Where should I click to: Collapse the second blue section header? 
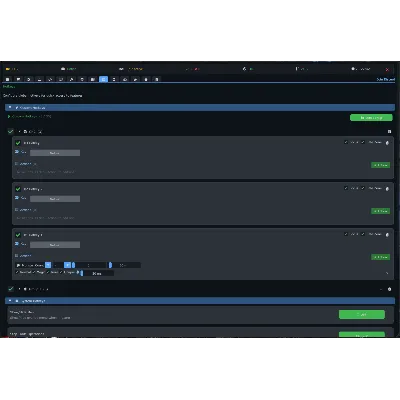tap(200, 301)
